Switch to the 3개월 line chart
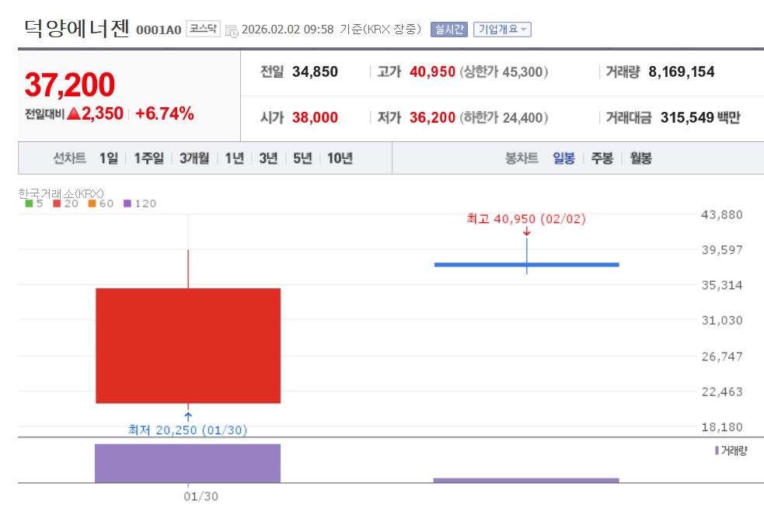Image resolution: width=764 pixels, height=532 pixels. pyautogui.click(x=194, y=158)
